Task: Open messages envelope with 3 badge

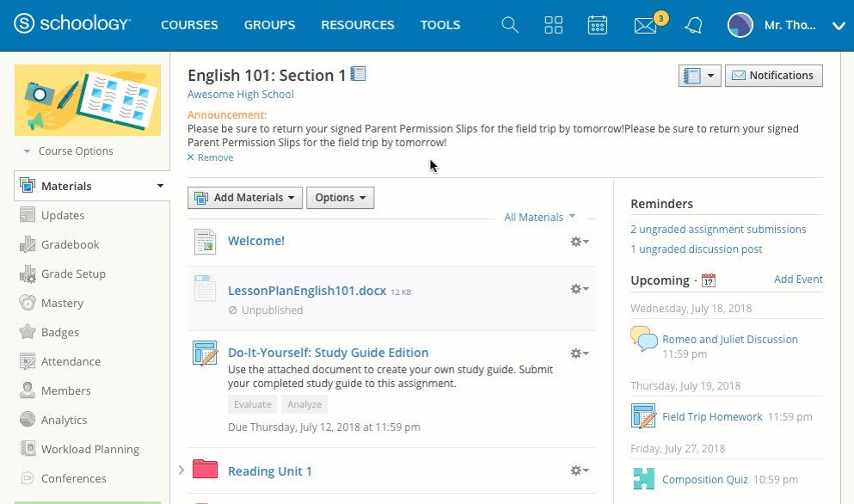Action: (x=646, y=25)
